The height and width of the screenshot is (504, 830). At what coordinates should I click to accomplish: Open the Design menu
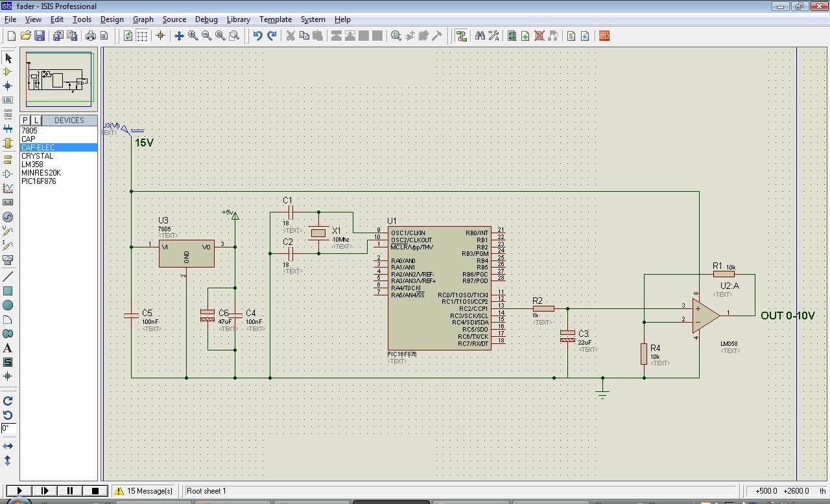(x=112, y=19)
